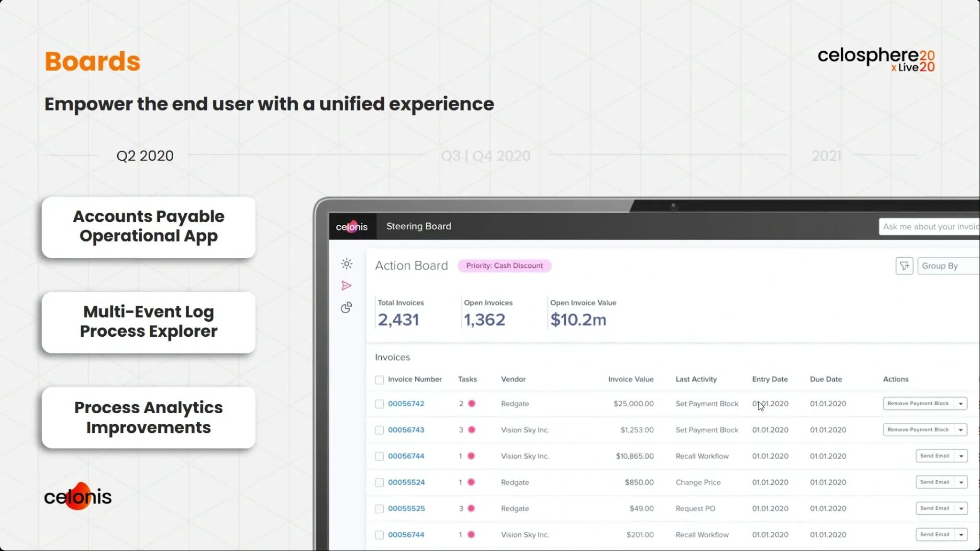Expand action arrow for invoice 00056743

tap(960, 430)
